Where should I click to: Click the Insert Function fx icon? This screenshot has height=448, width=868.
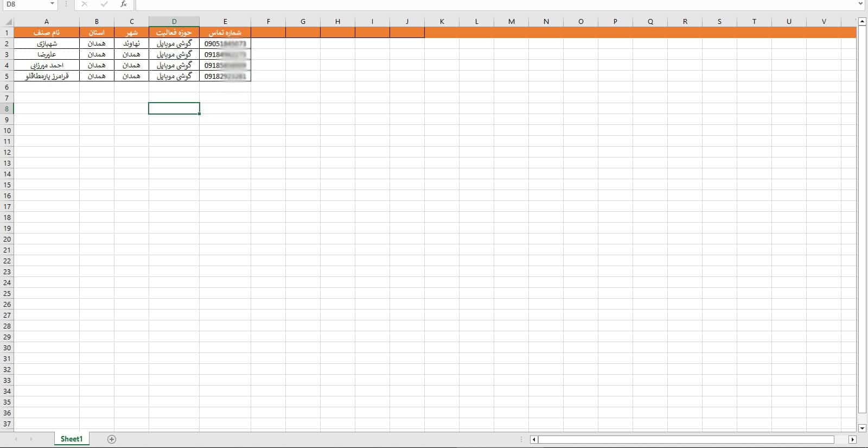[x=124, y=4]
